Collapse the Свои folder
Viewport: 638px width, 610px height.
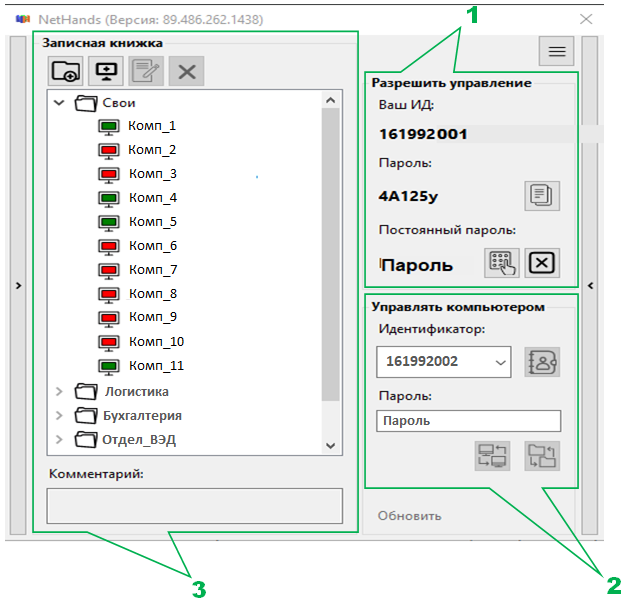(x=59, y=102)
